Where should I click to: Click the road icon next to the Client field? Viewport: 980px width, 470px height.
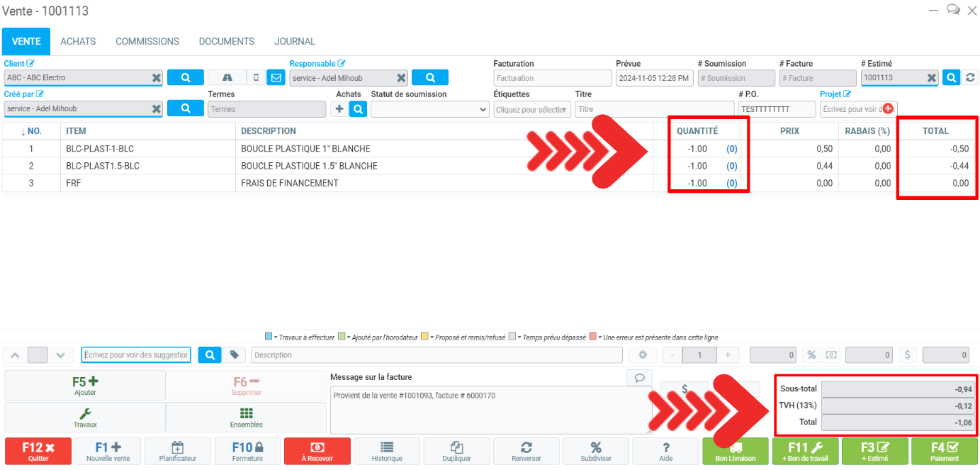coord(227,78)
